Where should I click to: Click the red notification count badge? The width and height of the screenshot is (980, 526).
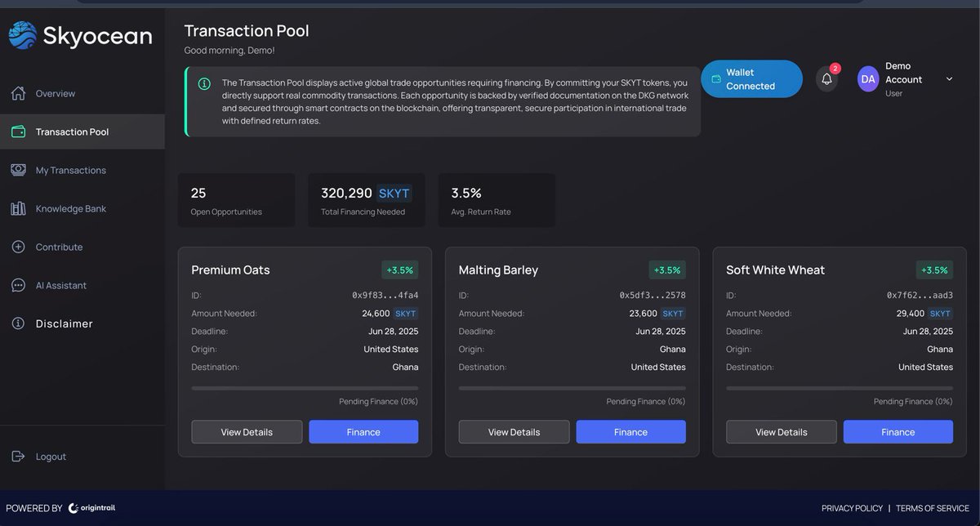(x=835, y=69)
